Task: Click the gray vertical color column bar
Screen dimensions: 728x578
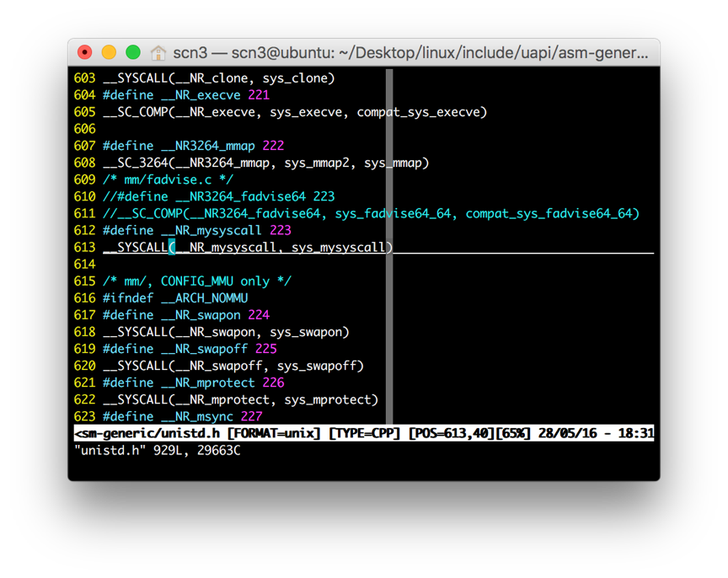Action: point(389,247)
